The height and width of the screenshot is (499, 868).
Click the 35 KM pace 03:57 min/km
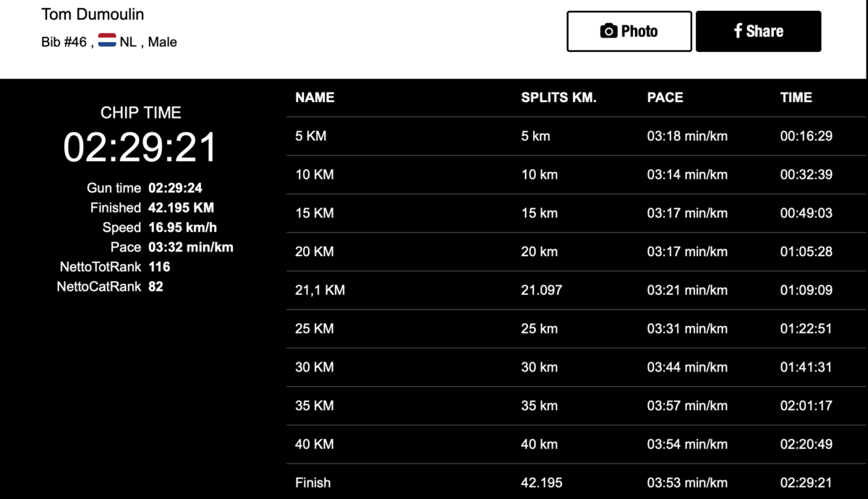(686, 406)
